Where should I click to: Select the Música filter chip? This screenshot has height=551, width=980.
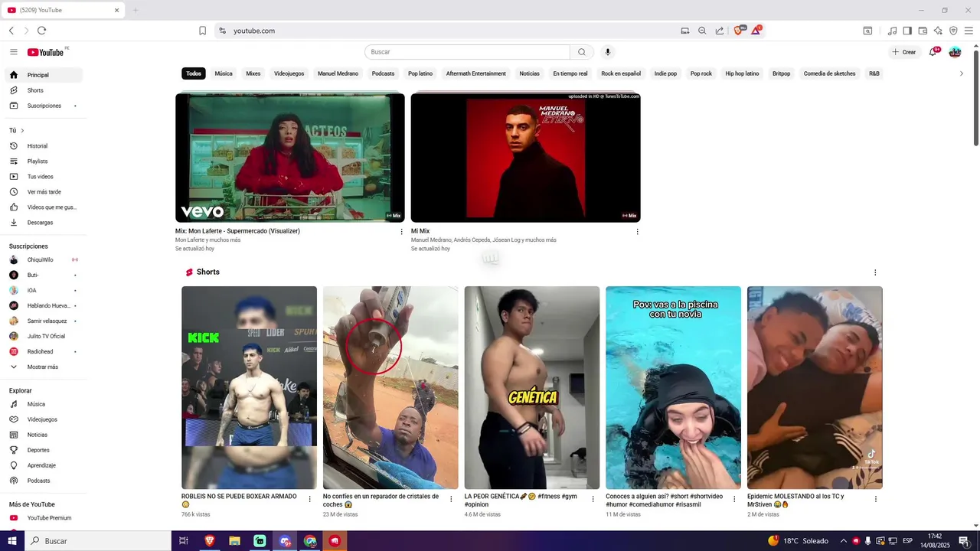pos(224,73)
